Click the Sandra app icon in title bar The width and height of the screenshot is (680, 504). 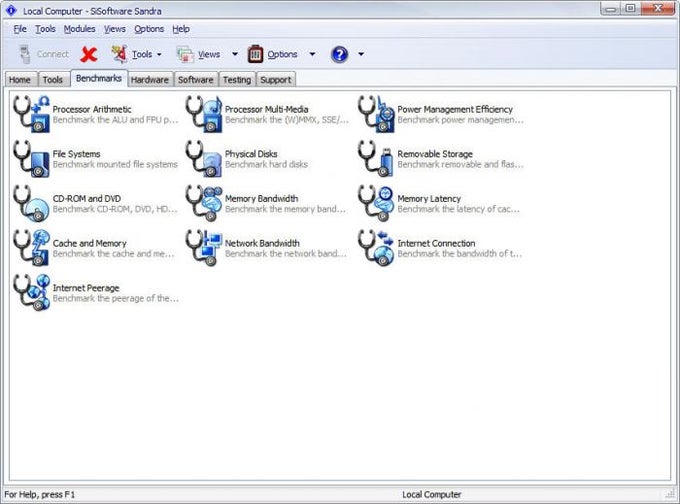11,10
